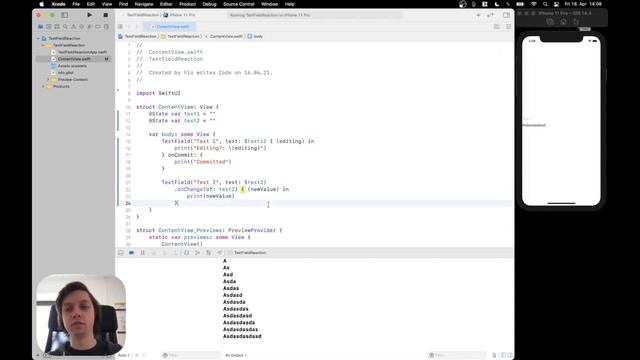Open the Issue navigator warning icon

pyautogui.click(x=73, y=27)
